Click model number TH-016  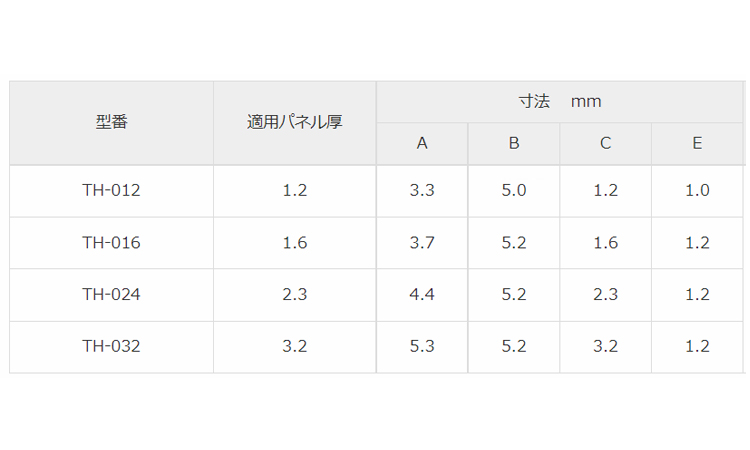pyautogui.click(x=111, y=242)
